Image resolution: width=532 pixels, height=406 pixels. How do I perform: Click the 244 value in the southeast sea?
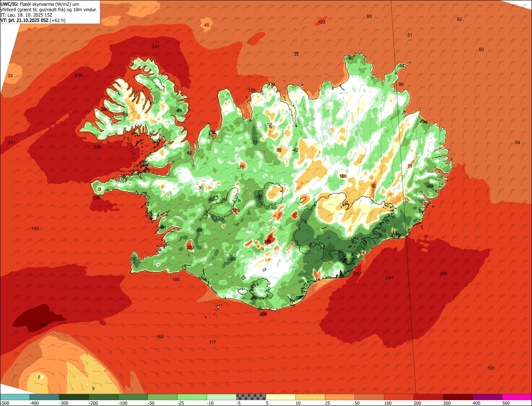tap(443, 274)
